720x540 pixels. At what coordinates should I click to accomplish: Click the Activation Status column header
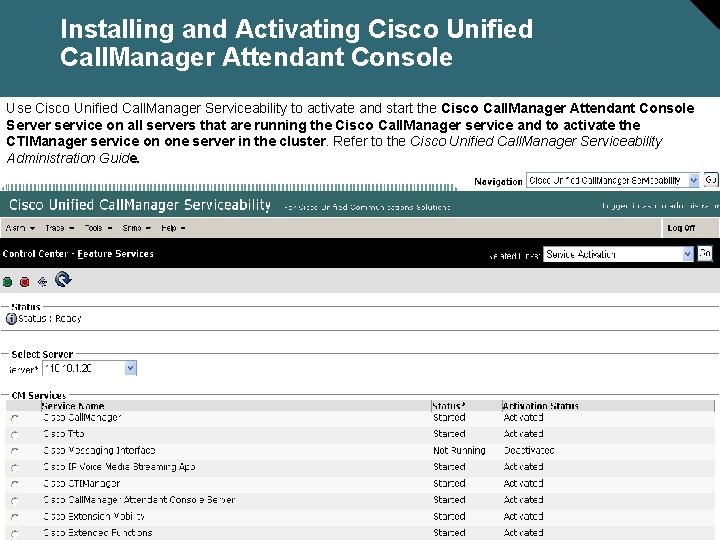click(540, 406)
